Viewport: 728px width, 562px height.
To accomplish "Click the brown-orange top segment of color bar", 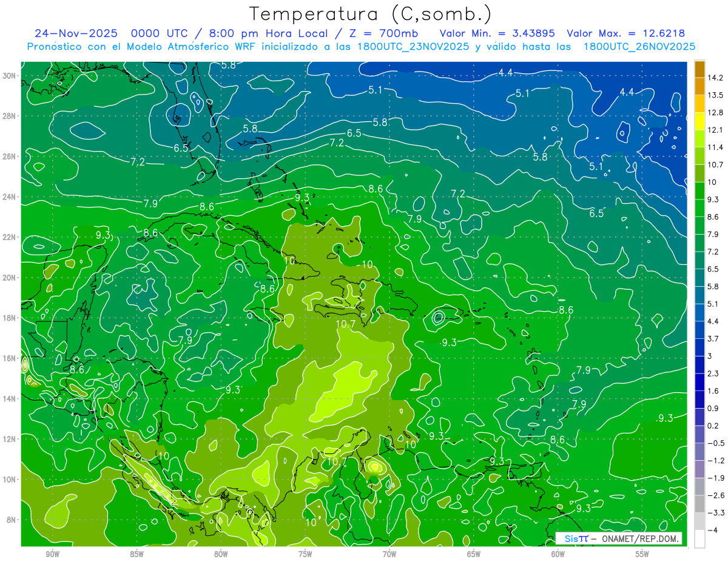I will click(699, 69).
